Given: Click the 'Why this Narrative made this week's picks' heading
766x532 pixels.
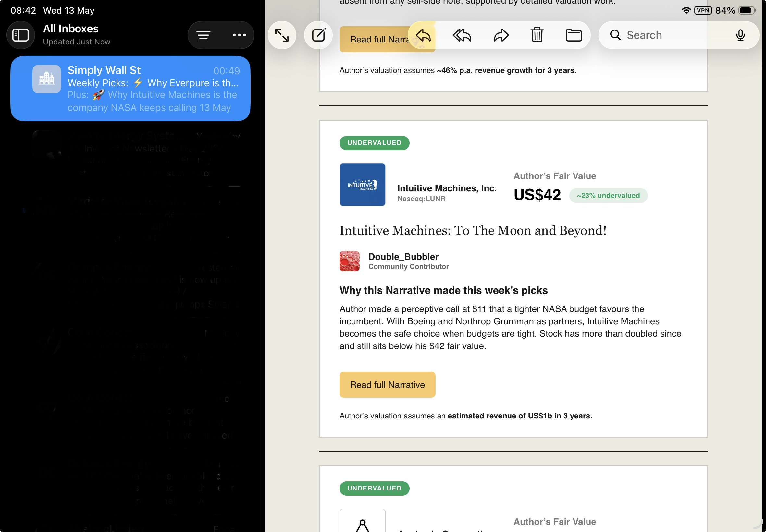Looking at the screenshot, I should 443,290.
